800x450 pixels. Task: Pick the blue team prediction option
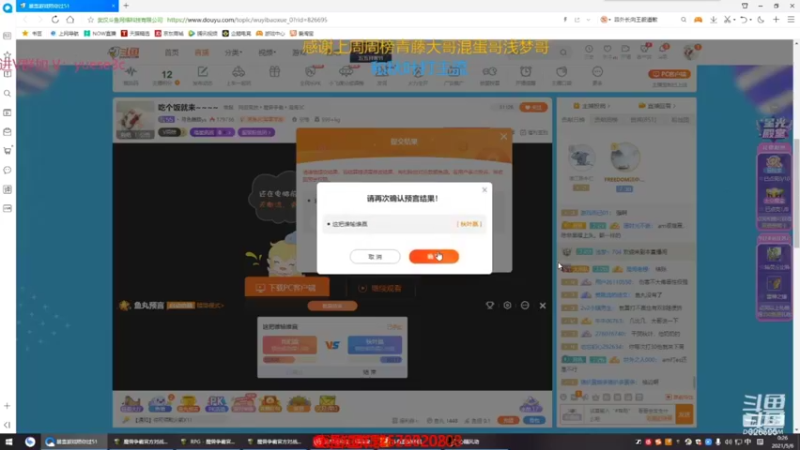[x=374, y=345]
